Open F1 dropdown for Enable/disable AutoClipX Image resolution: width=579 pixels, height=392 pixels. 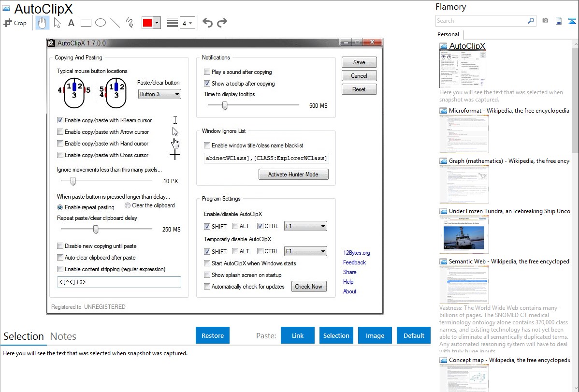click(x=305, y=226)
